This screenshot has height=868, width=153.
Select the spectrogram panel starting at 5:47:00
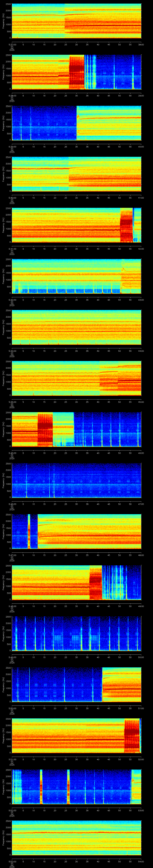77,531
